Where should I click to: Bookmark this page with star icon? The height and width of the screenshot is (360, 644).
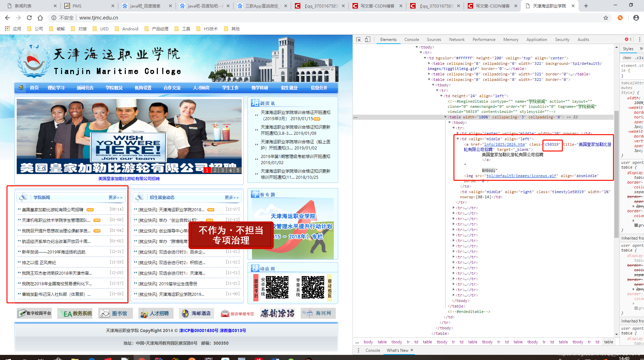[606, 18]
